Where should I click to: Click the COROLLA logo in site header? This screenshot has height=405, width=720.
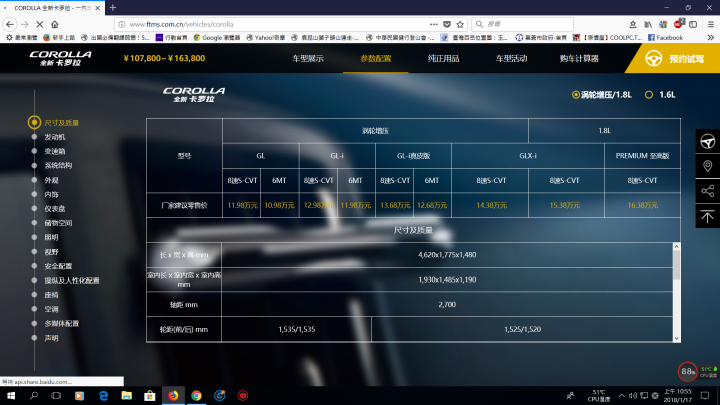pos(61,58)
